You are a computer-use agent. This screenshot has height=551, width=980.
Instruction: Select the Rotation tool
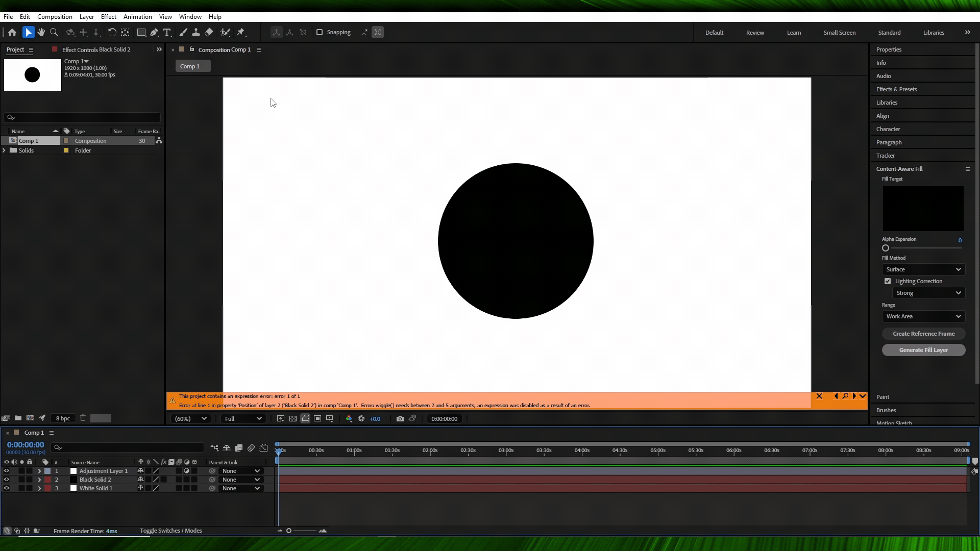[x=112, y=32]
